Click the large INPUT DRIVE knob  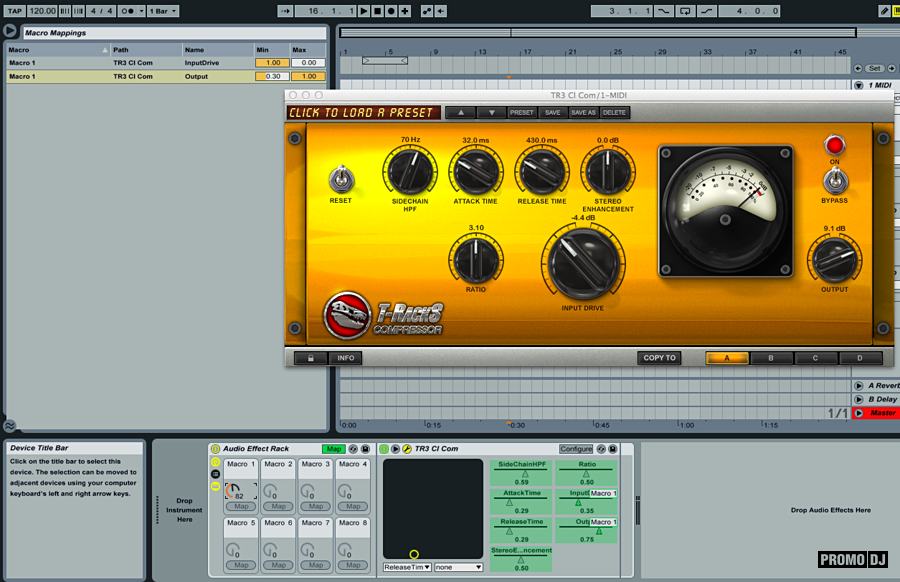[583, 263]
